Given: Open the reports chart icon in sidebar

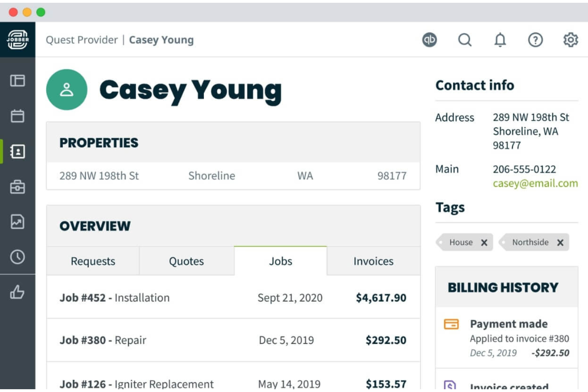Looking at the screenshot, I should [17, 222].
